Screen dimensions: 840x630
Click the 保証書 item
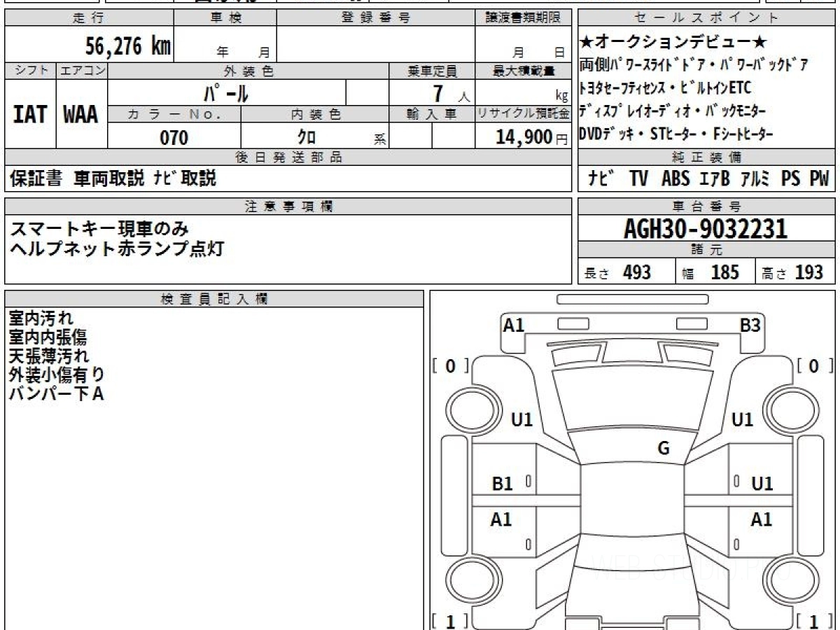[36, 178]
